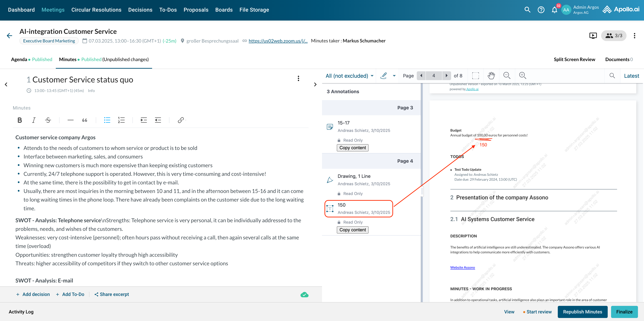Toggle bulleted list formatting

click(107, 120)
